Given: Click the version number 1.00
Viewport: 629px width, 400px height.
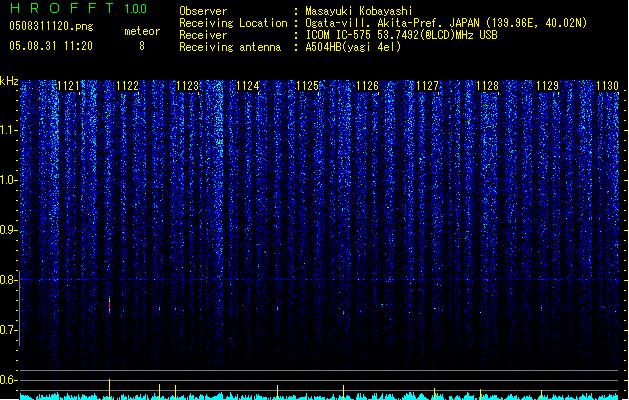Looking at the screenshot, I should coord(135,8).
